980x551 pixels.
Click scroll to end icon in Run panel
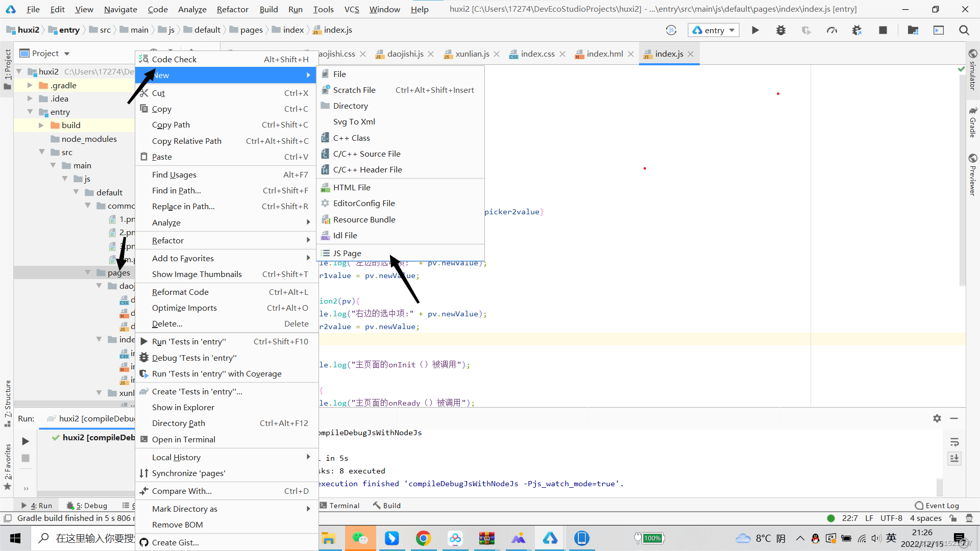(954, 459)
